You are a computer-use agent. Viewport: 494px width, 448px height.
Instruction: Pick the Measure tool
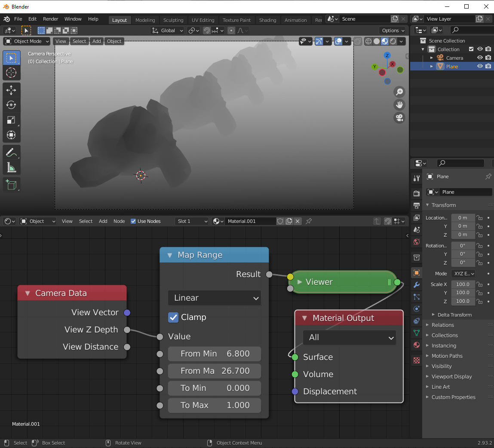(x=12, y=167)
